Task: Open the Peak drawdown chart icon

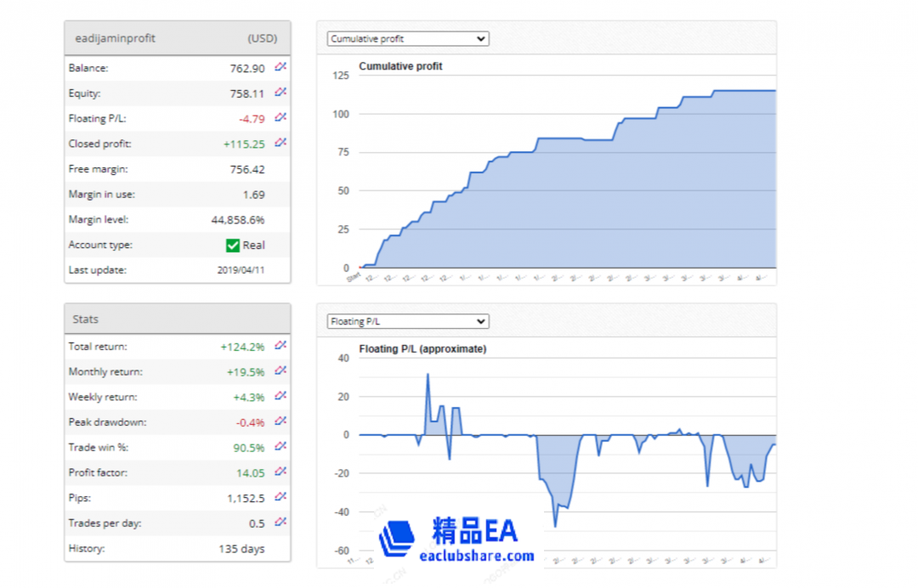Action: [x=280, y=421]
